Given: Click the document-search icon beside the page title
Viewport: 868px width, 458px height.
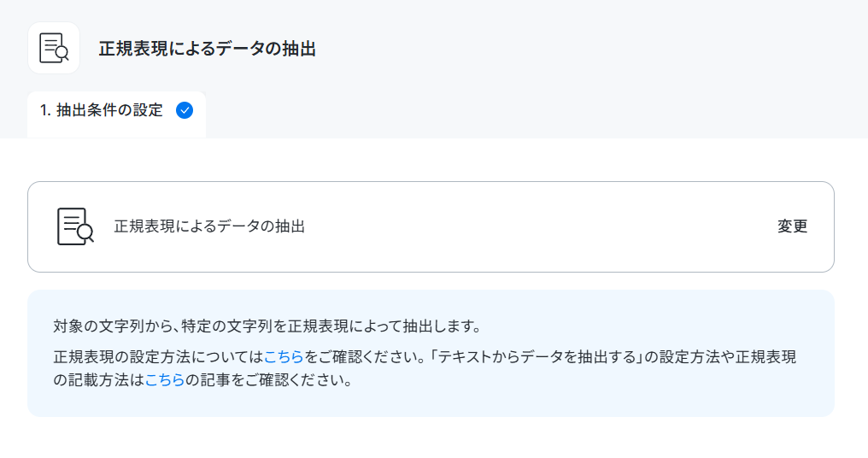Looking at the screenshot, I should 54,48.
